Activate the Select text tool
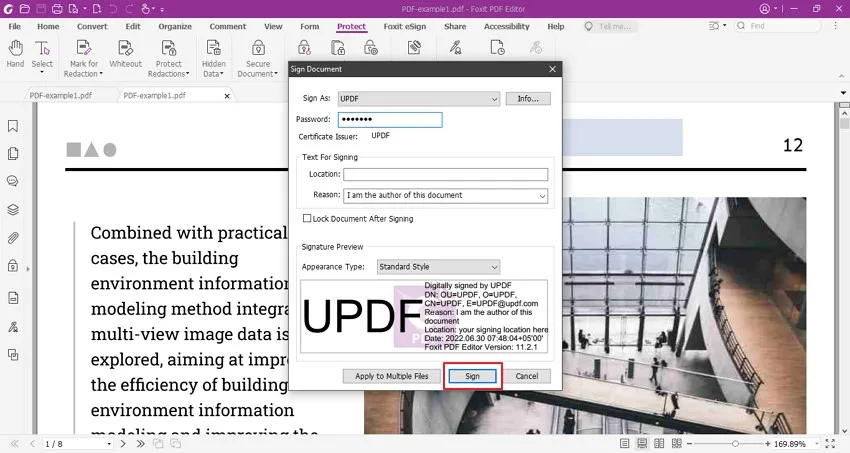The width and height of the screenshot is (850, 453). click(42, 58)
